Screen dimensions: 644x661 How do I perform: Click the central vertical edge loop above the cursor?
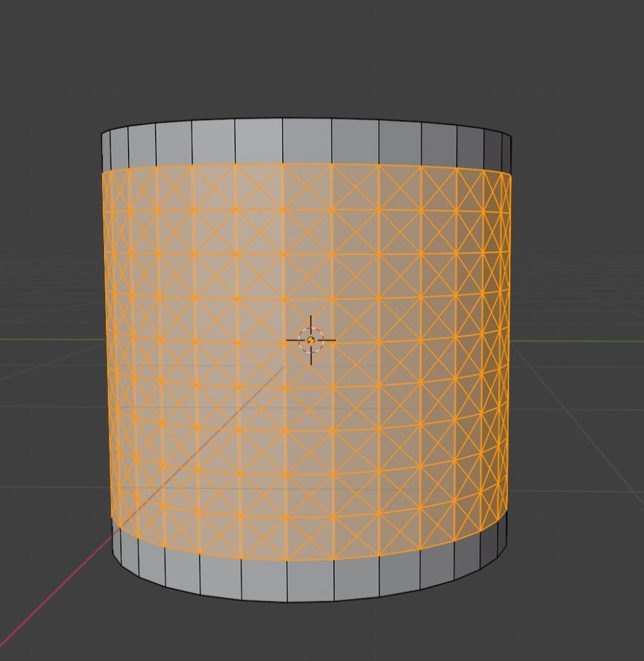283,258
